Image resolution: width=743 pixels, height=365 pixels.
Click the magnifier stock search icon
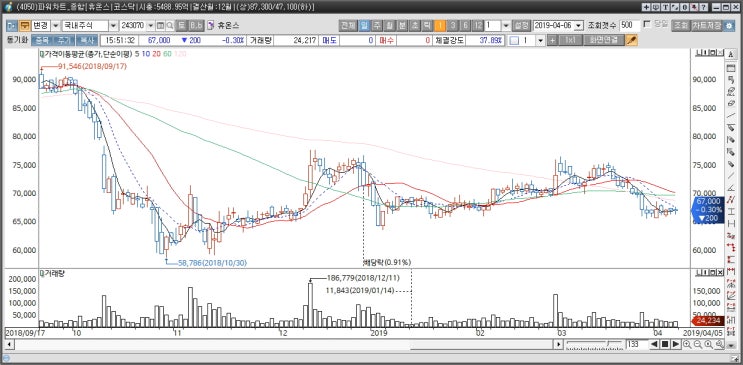[170, 26]
